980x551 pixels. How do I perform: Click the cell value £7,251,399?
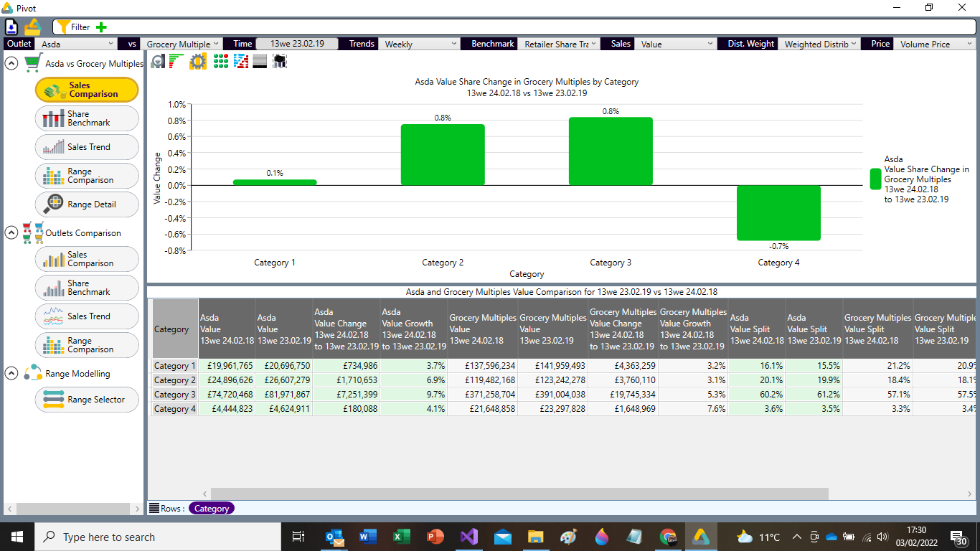(346, 395)
